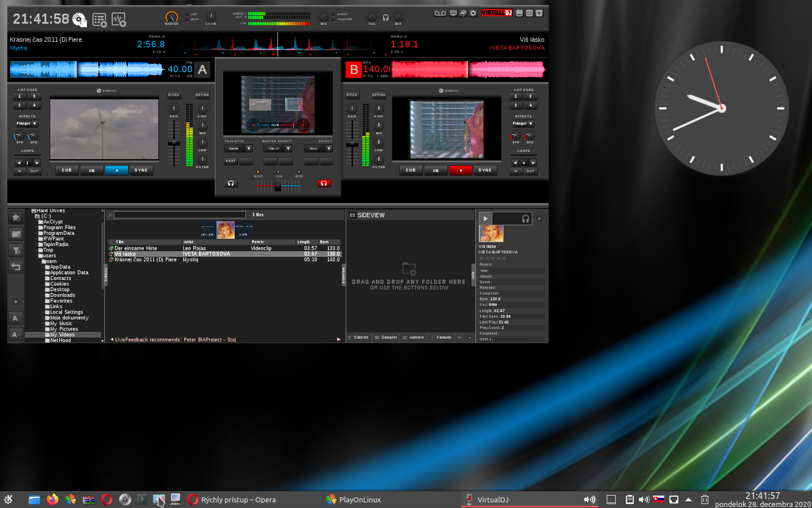Viewport: 812px width, 508px height.
Task: Expand the RWPaint folder in the tree
Action: point(36,239)
